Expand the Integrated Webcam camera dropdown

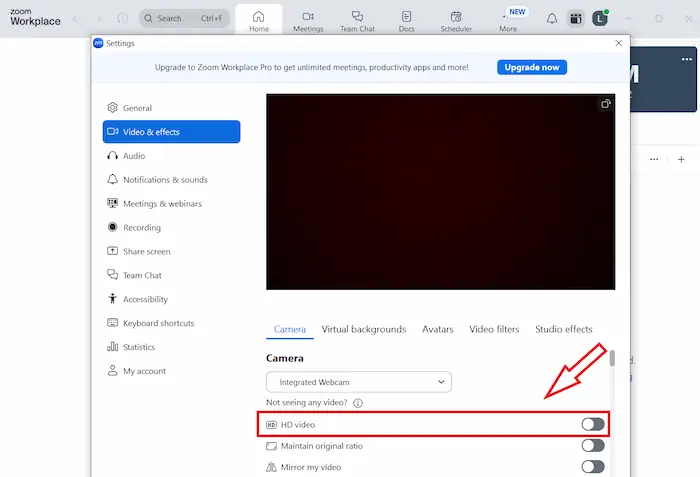pyautogui.click(x=358, y=382)
